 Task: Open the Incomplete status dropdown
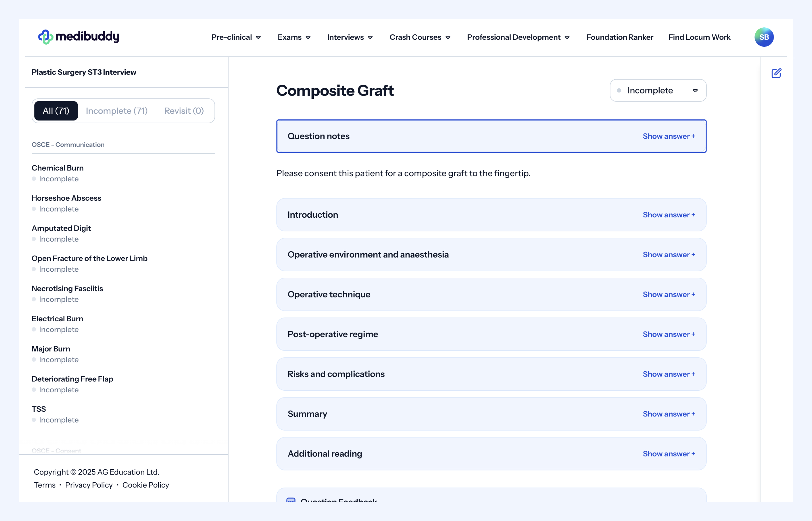(658, 90)
